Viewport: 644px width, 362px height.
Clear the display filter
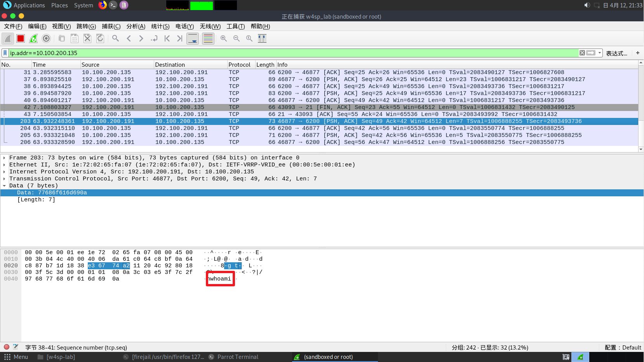tap(582, 53)
